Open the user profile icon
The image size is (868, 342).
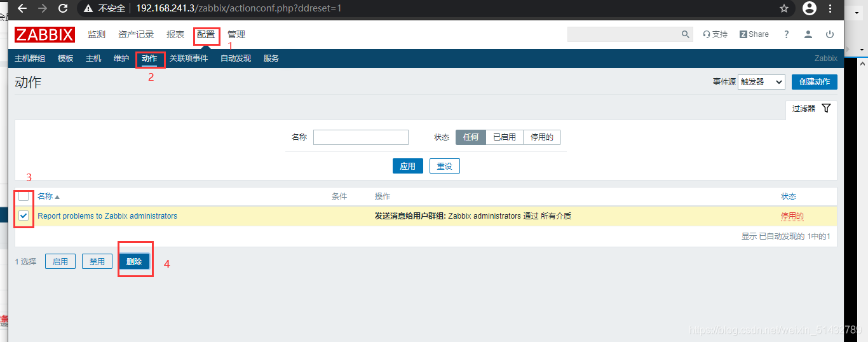(x=808, y=34)
